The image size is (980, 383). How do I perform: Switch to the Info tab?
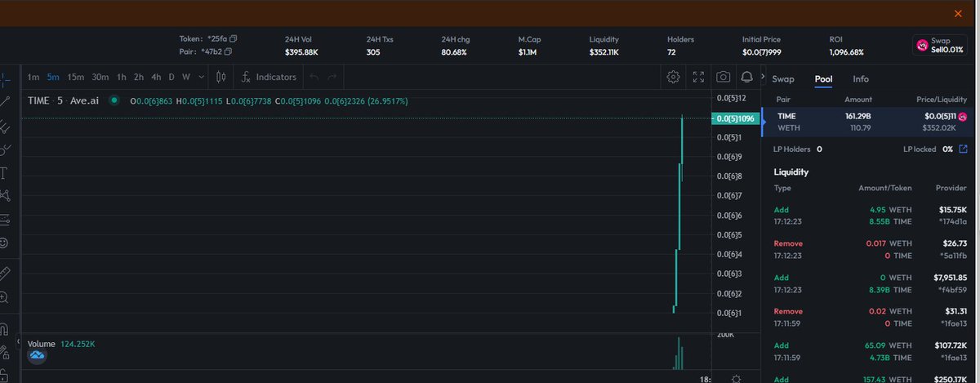tap(861, 79)
